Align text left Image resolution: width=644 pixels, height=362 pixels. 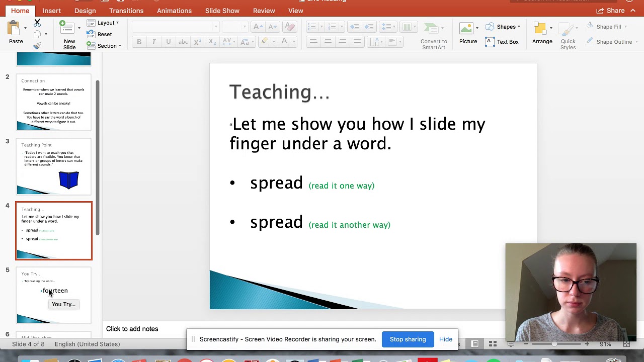pyautogui.click(x=313, y=42)
